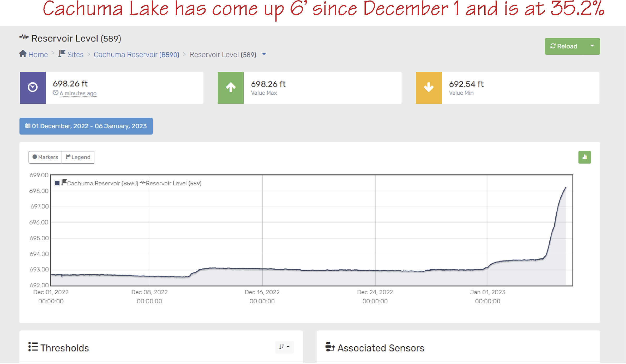Toggle Markers on the chart

(x=45, y=157)
